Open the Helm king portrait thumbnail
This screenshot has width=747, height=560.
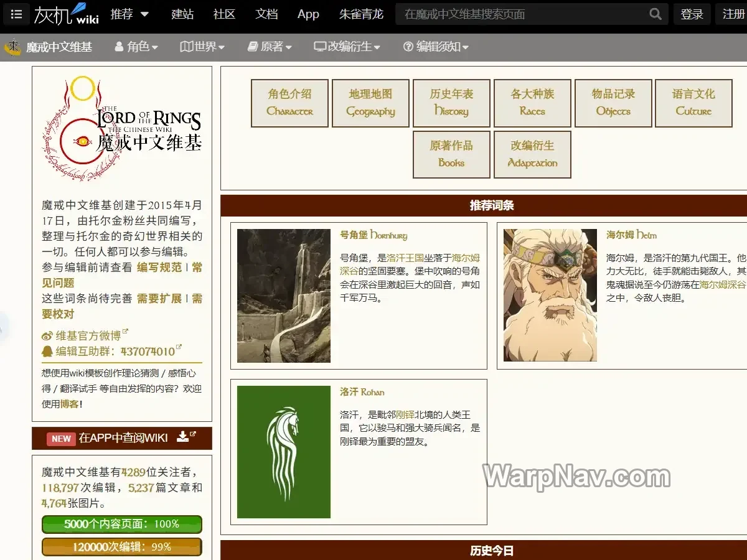(550, 295)
